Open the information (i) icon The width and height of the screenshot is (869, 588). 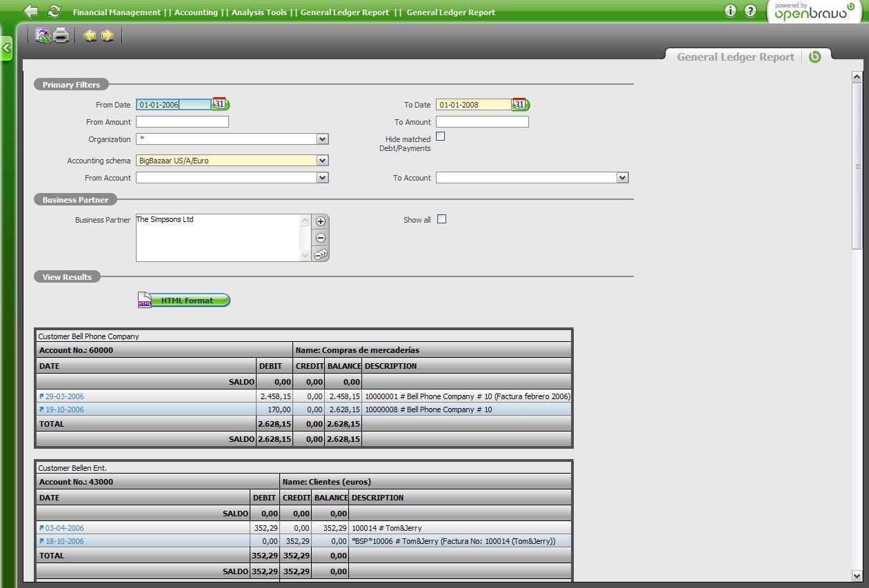point(730,11)
